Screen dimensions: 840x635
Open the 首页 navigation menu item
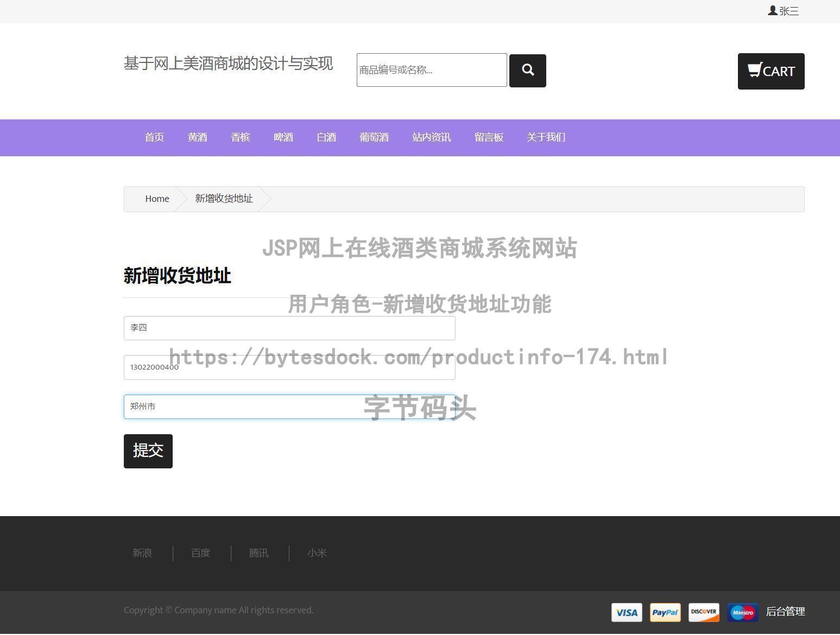154,137
